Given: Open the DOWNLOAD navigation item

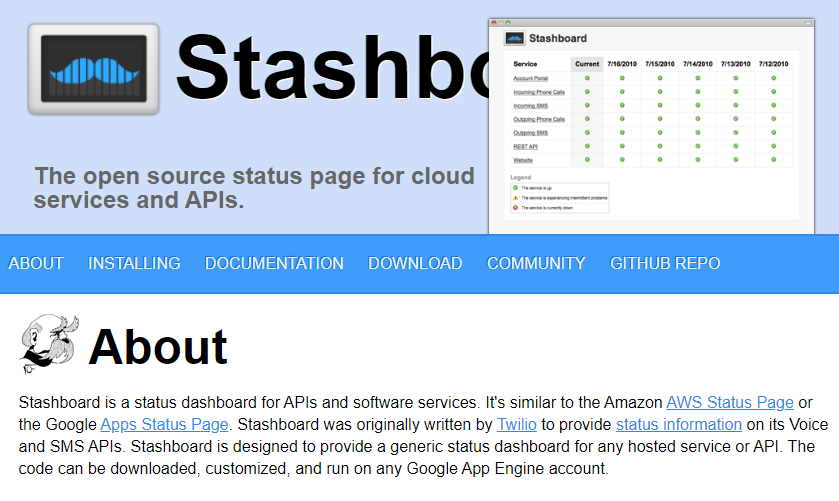Looking at the screenshot, I should tap(415, 263).
